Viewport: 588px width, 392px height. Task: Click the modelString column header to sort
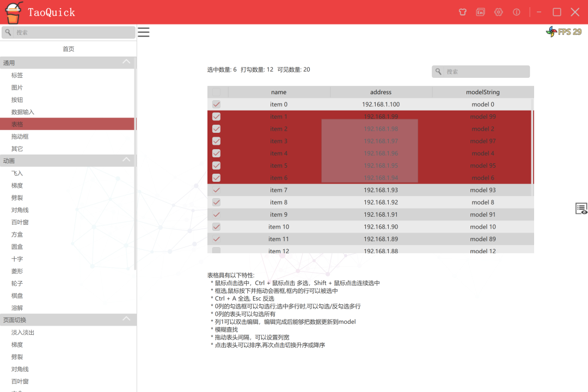click(x=483, y=91)
